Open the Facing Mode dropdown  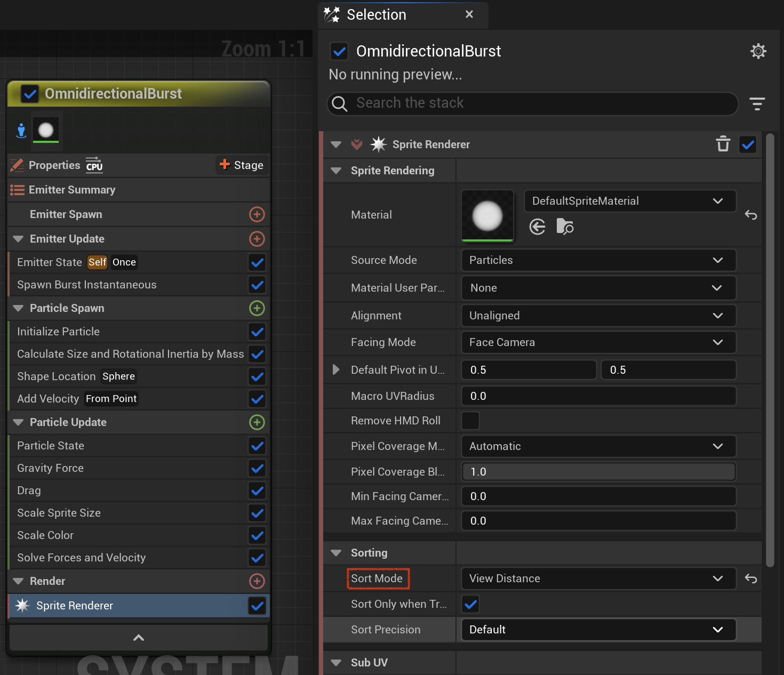click(x=598, y=342)
